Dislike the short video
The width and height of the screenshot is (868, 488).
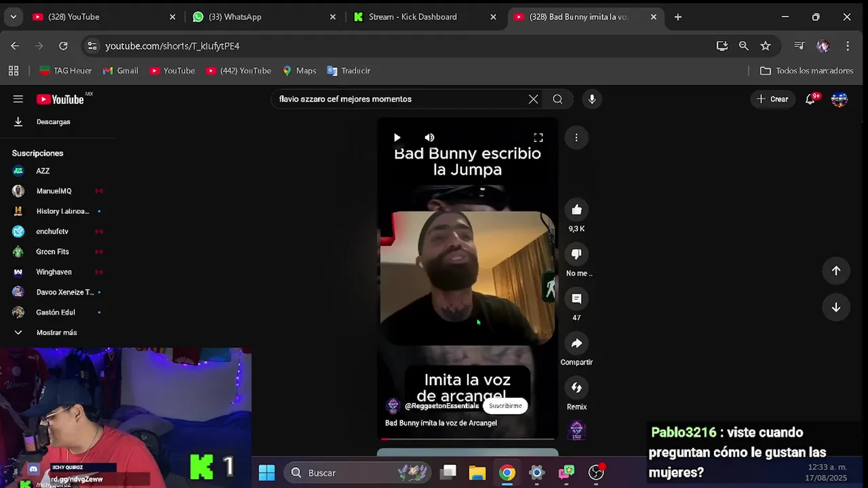(x=576, y=254)
